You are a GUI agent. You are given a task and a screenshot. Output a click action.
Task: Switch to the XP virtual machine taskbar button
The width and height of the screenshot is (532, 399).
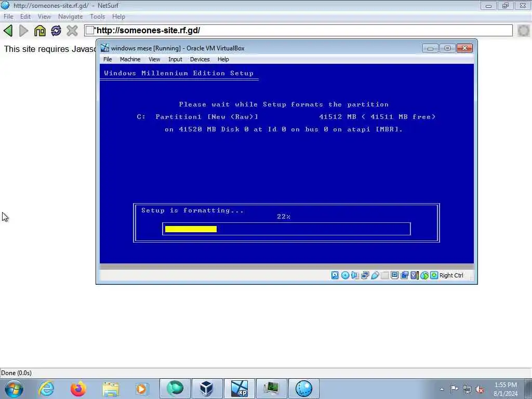(x=239, y=389)
